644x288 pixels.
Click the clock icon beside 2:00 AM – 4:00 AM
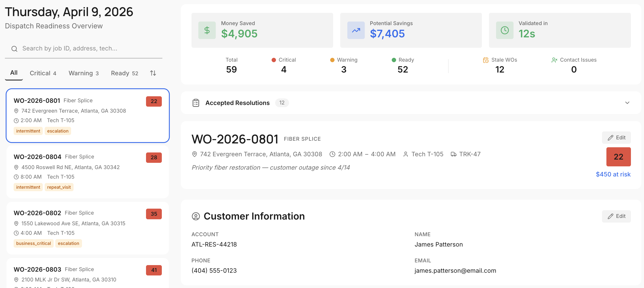[x=332, y=154]
